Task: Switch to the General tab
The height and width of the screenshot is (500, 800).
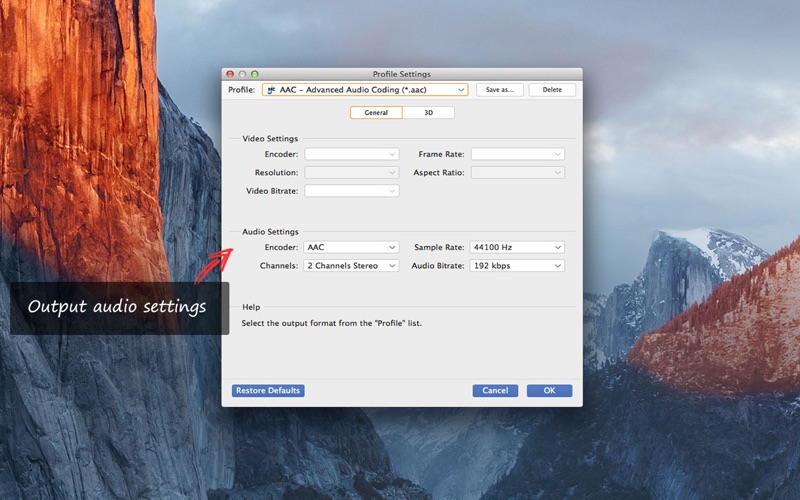Action: tap(376, 113)
